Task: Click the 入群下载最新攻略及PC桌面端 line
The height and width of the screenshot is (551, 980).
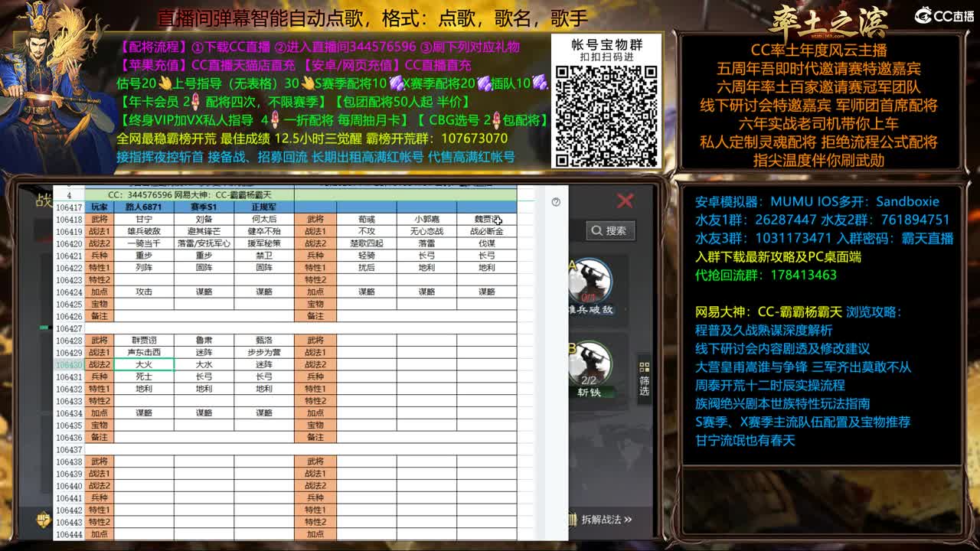Action: click(778, 256)
